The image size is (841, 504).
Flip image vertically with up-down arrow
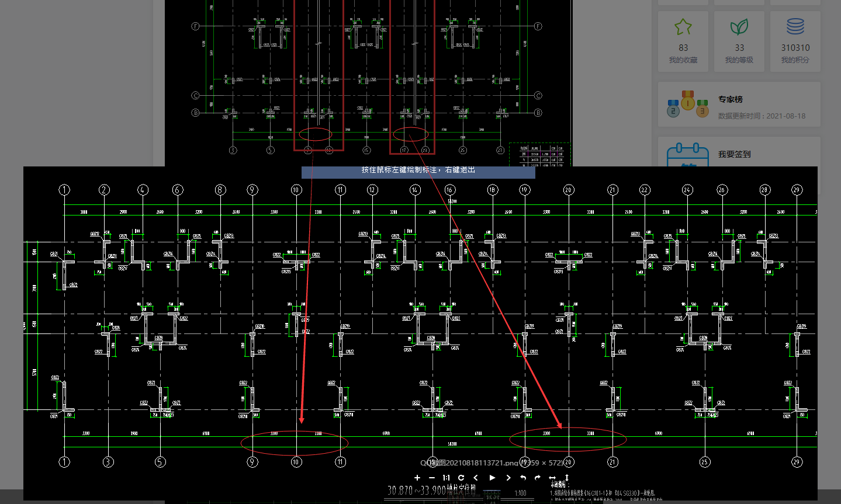(566, 478)
